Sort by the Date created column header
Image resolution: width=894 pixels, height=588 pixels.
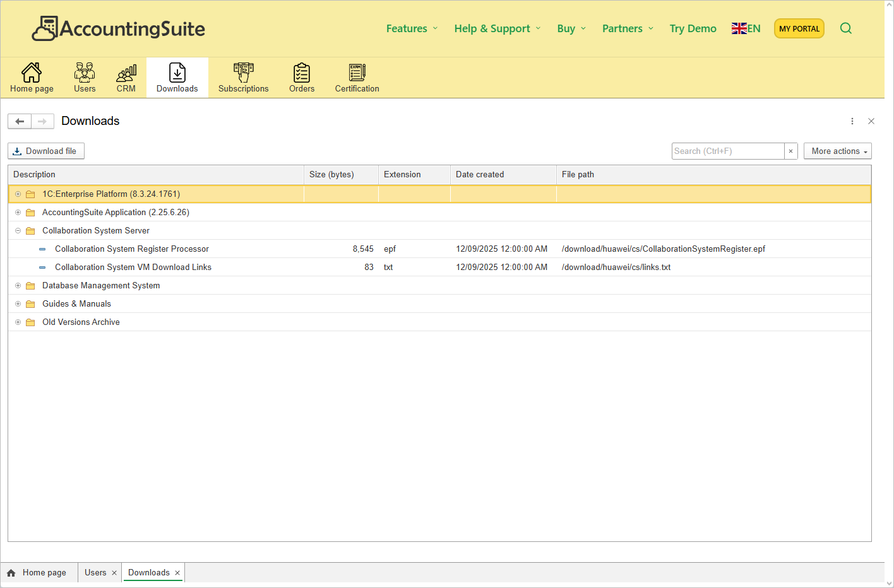503,175
